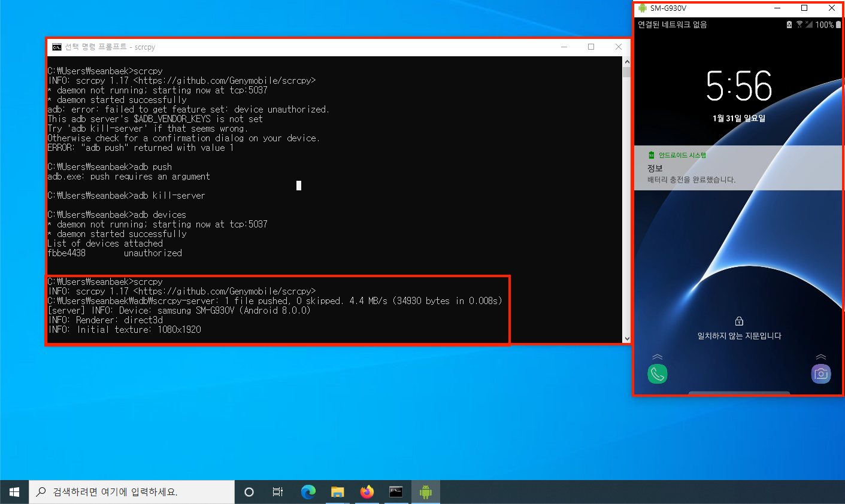Click the 'fbbe4438 unauthorized' device line

pos(114,253)
